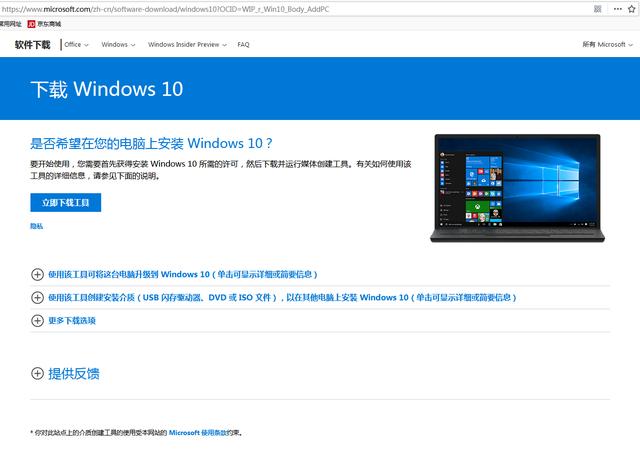Open the Windows dropdown menu
The width and height of the screenshot is (640, 469).
(118, 45)
